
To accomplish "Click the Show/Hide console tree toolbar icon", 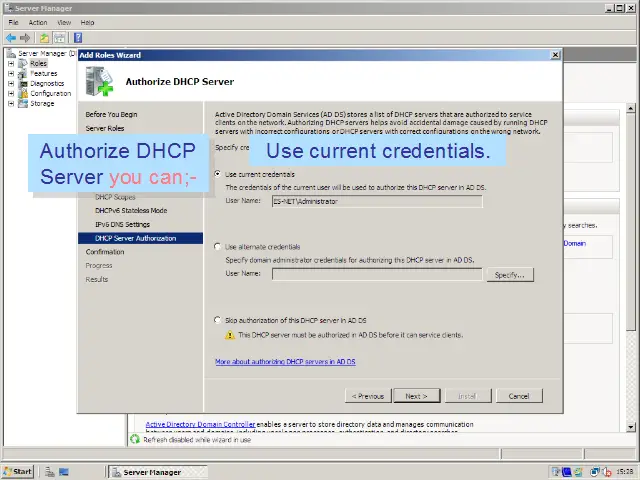I will click(x=60, y=38).
